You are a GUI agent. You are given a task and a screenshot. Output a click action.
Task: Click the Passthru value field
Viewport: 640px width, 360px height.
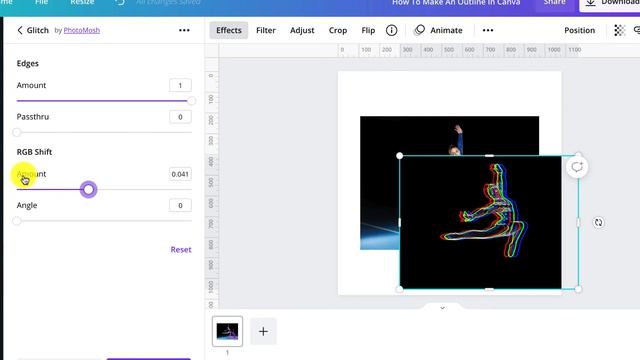[180, 117]
